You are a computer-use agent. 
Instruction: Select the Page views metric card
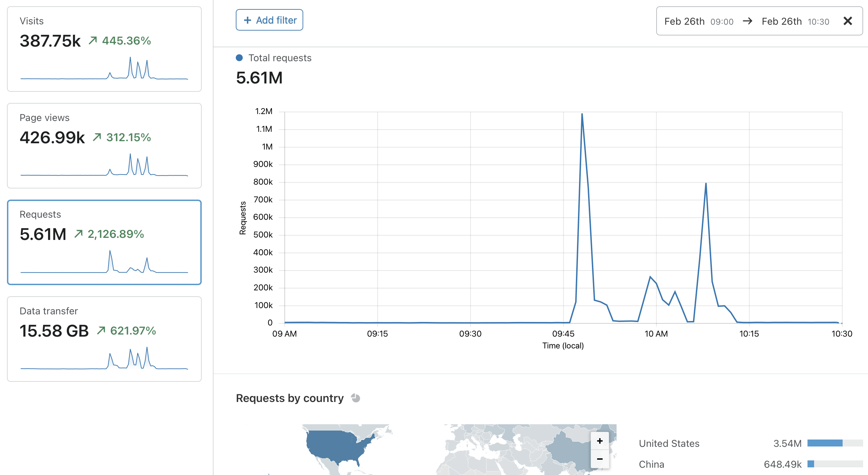click(x=104, y=146)
